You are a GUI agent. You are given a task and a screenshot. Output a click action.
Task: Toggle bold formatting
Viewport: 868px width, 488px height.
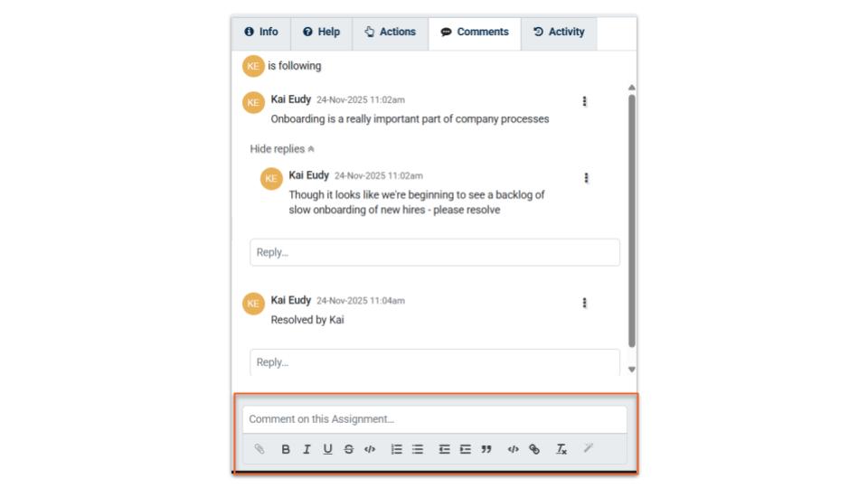pos(286,449)
